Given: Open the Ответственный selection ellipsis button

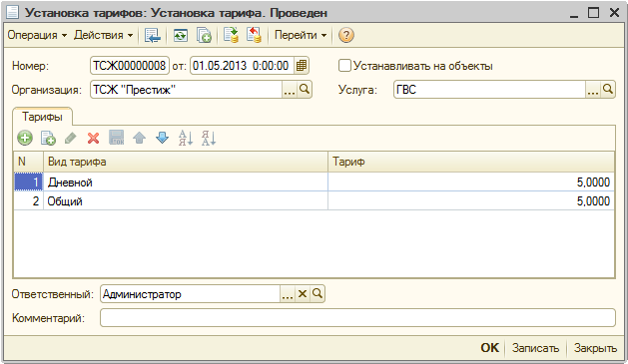Looking at the screenshot, I should [x=288, y=294].
